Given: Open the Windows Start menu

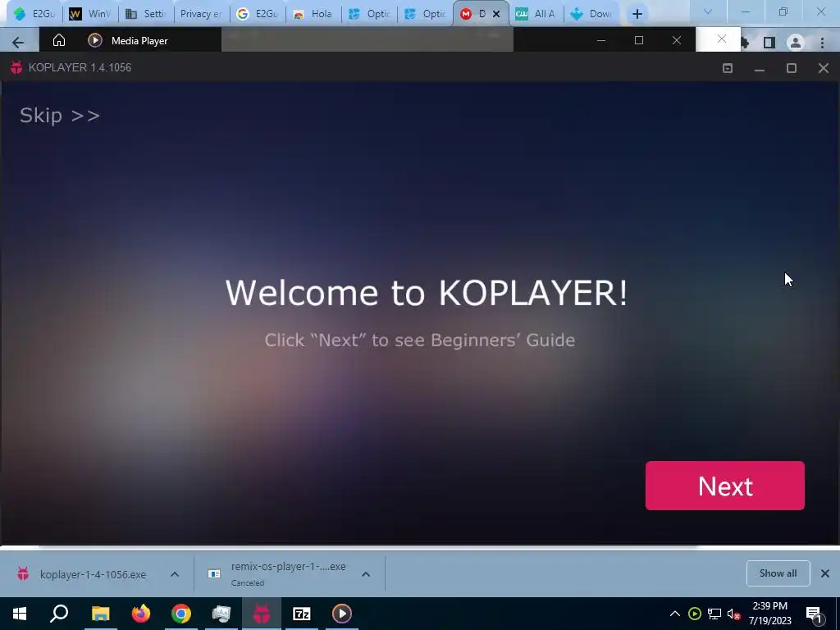Looking at the screenshot, I should point(20,614).
